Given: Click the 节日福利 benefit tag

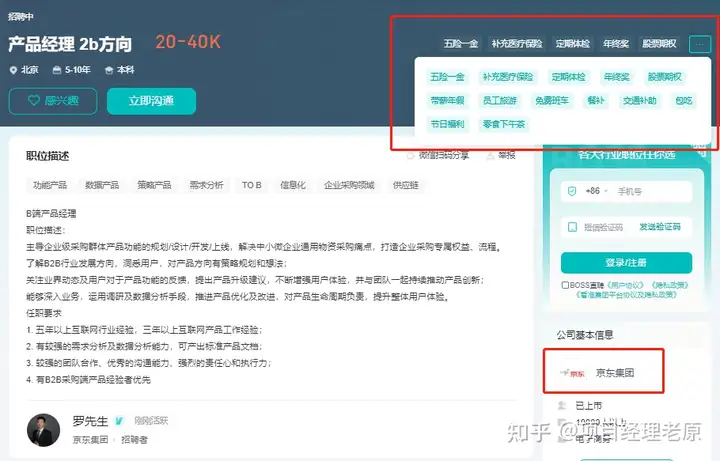Looking at the screenshot, I should (447, 124).
